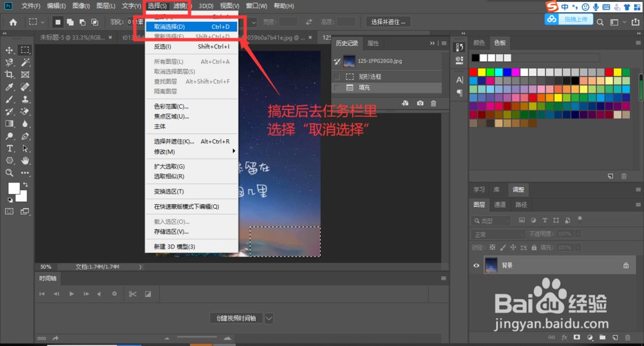
Task: Select the Rectangular Marquee tool
Action: [25, 50]
